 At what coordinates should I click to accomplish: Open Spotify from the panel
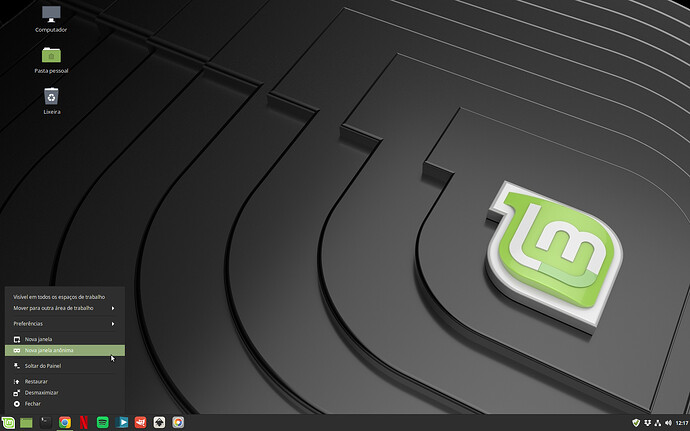[103, 423]
